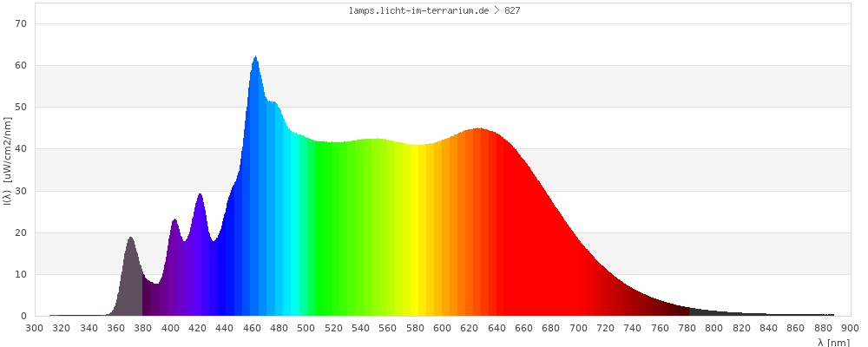Select the x-axis tick label 900
Screen dimensions: 868x347
coord(850,328)
